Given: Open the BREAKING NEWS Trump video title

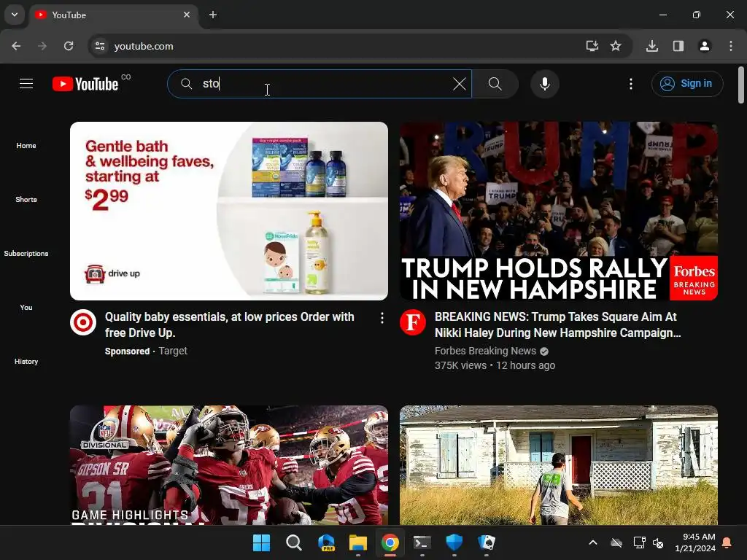Looking at the screenshot, I should pyautogui.click(x=558, y=324).
